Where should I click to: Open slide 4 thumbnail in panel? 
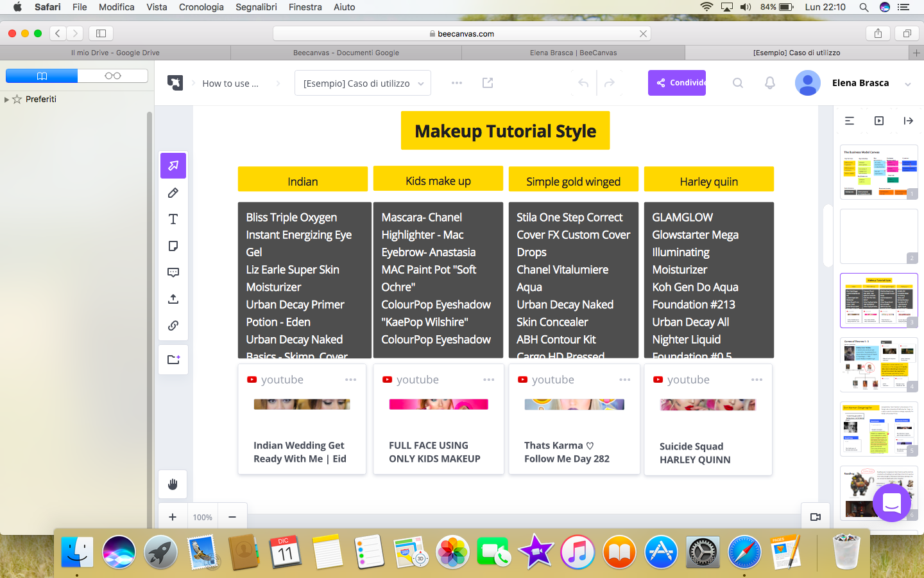[879, 365]
